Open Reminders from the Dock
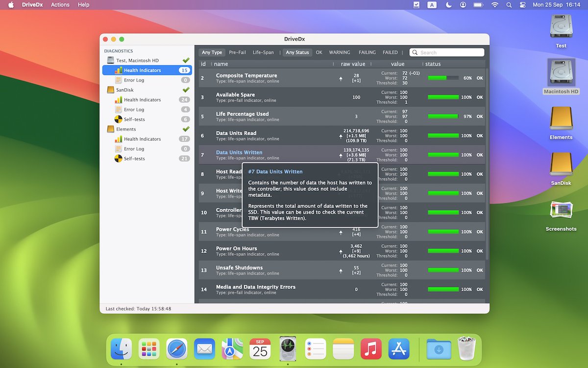Screen dimensions: 588x368 point(316,349)
